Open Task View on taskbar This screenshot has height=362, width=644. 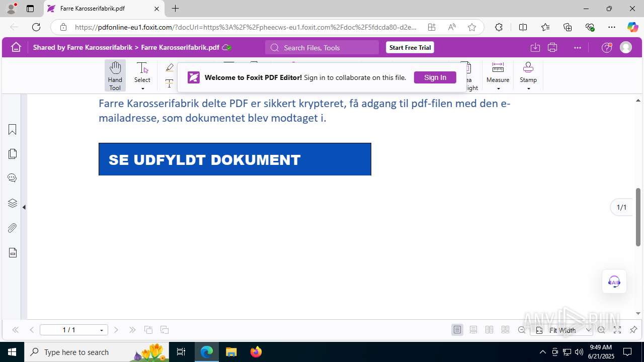[x=182, y=352]
